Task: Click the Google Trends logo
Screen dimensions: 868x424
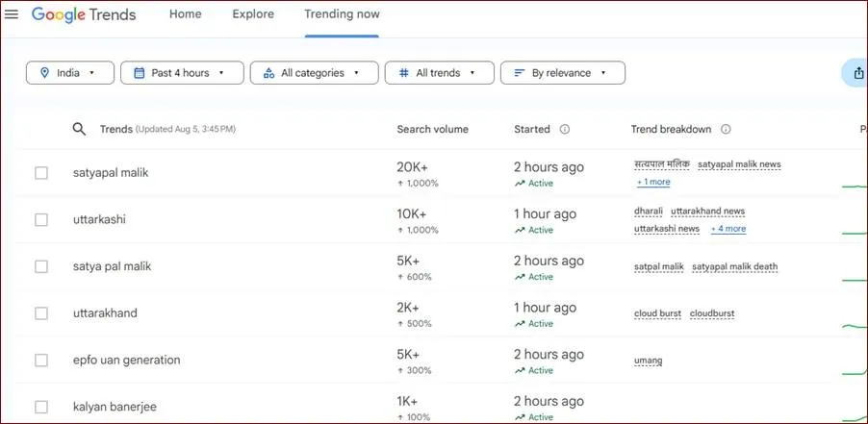Action: pyautogui.click(x=84, y=15)
